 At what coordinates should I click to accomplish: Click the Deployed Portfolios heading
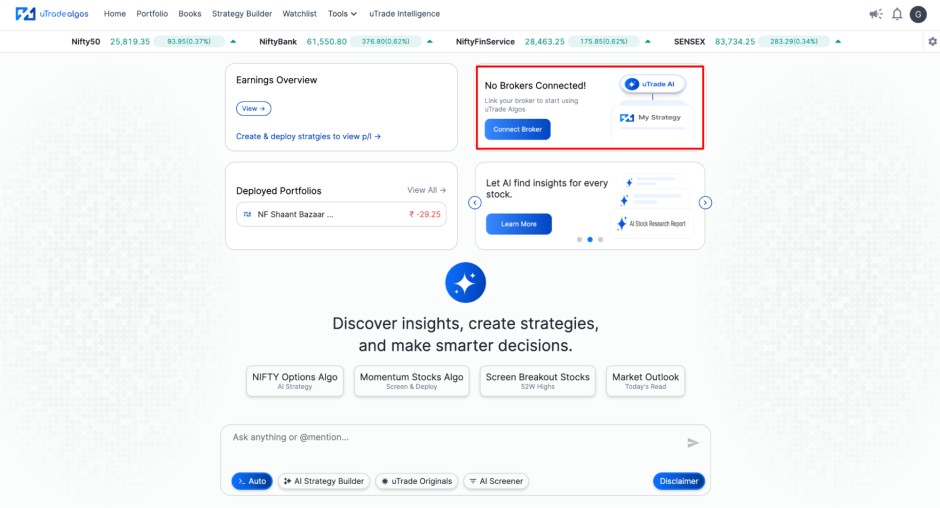tap(279, 191)
